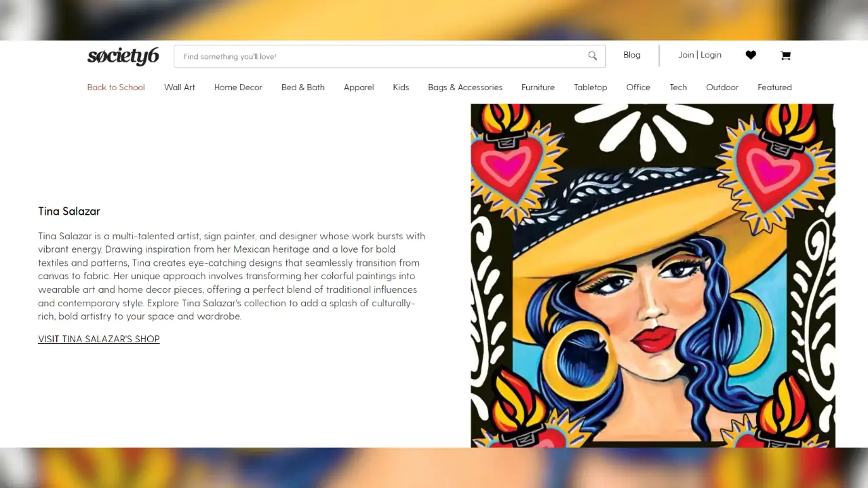Image resolution: width=868 pixels, height=488 pixels.
Task: Click Join | Login link
Action: click(x=700, y=55)
